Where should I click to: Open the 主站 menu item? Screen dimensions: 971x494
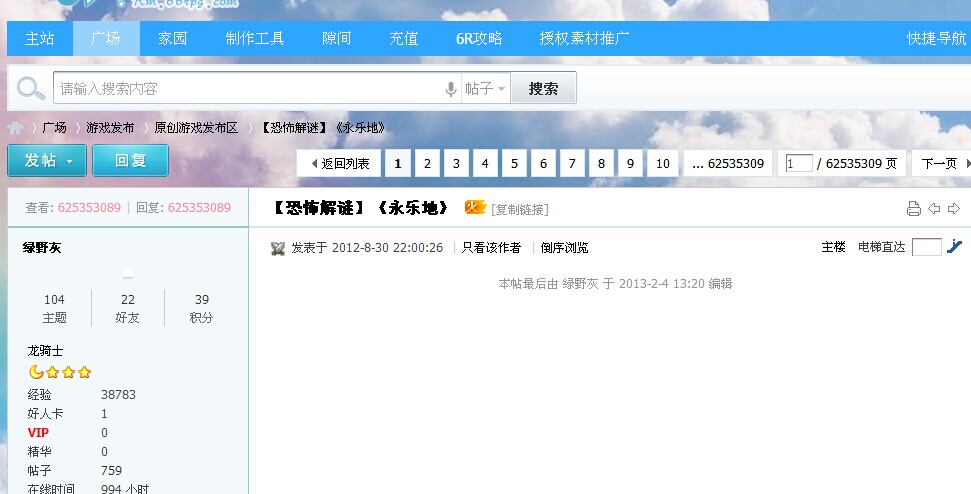coord(40,38)
